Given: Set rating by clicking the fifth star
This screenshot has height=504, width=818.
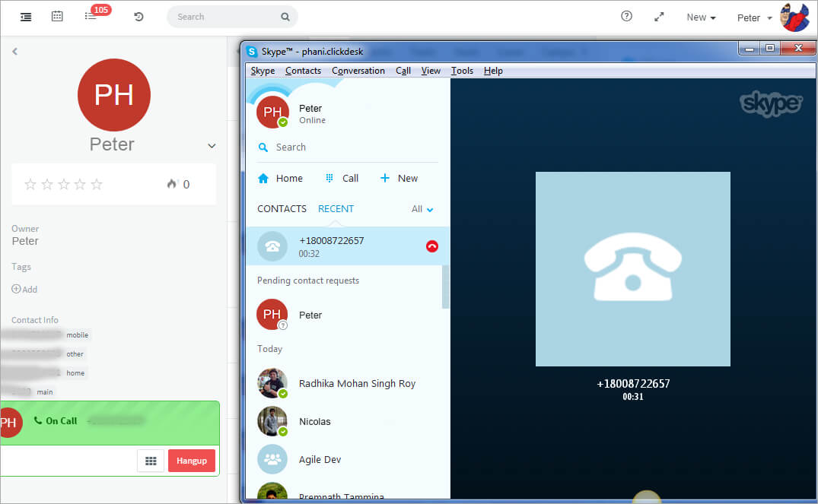Looking at the screenshot, I should pyautogui.click(x=97, y=184).
